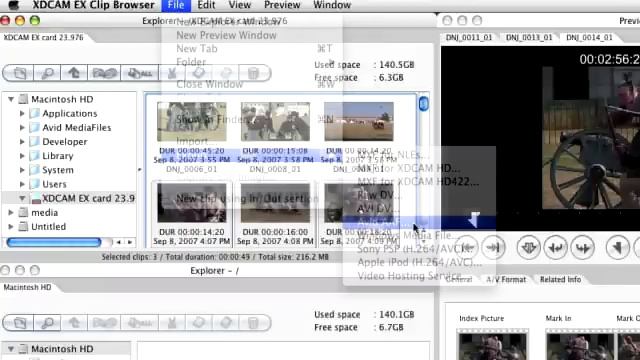Image resolution: width=640 pixels, height=360 pixels.
Task: Click the copy ALL icon in top Explorer toolbar
Action: [x=140, y=73]
